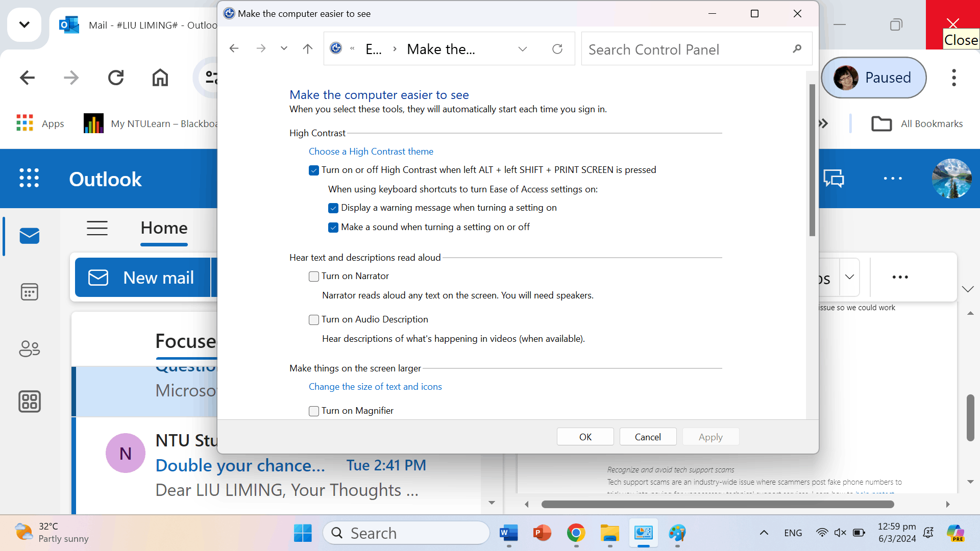This screenshot has width=980, height=551.
Task: Expand the address bar history dropdown
Action: point(522,49)
